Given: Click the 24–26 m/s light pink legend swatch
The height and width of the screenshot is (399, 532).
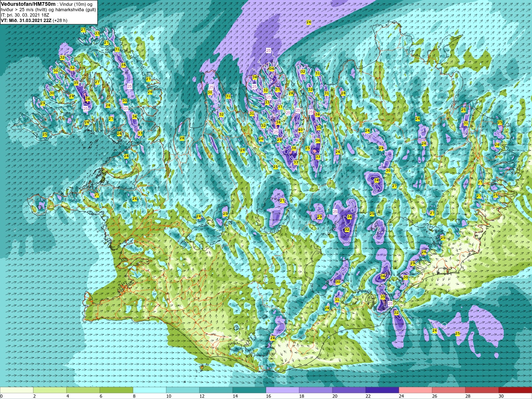Looking at the screenshot, I should [x=416, y=390].
